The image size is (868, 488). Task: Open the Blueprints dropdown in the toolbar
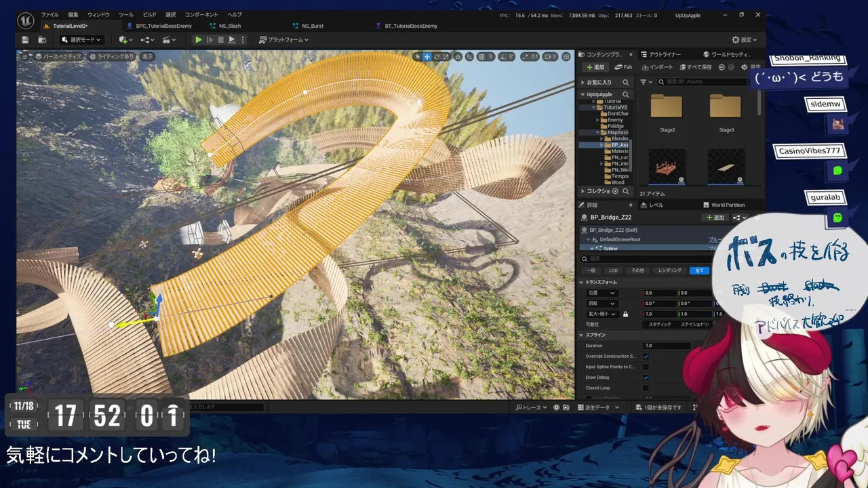point(147,40)
